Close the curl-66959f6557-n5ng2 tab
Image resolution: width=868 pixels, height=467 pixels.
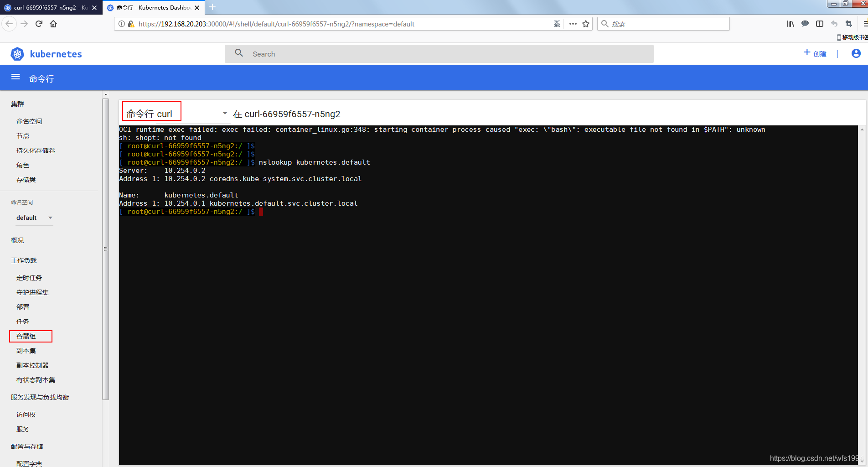click(x=94, y=8)
